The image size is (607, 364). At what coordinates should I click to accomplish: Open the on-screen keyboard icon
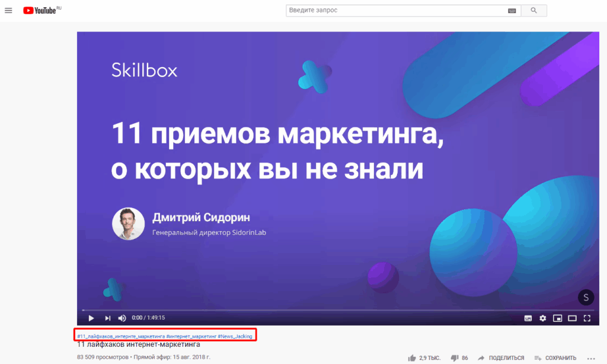click(x=512, y=11)
